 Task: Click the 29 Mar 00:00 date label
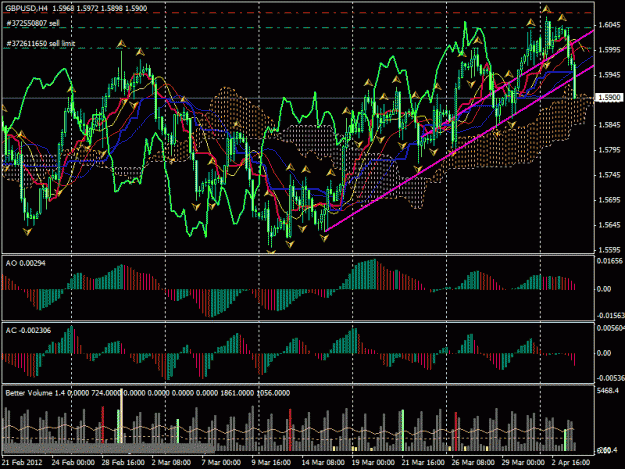pyautogui.click(x=523, y=462)
